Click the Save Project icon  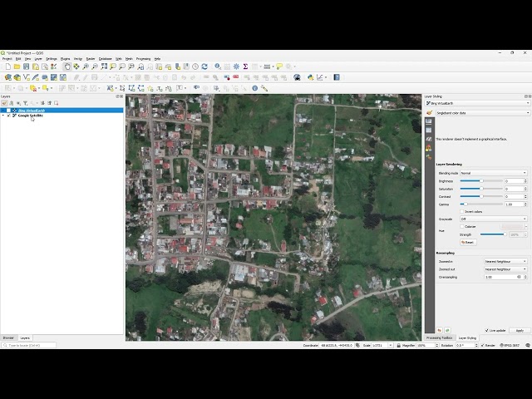click(26, 66)
